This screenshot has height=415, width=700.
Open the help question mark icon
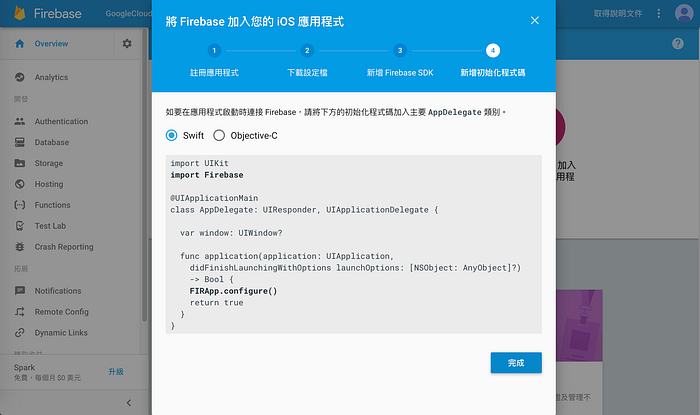678,43
